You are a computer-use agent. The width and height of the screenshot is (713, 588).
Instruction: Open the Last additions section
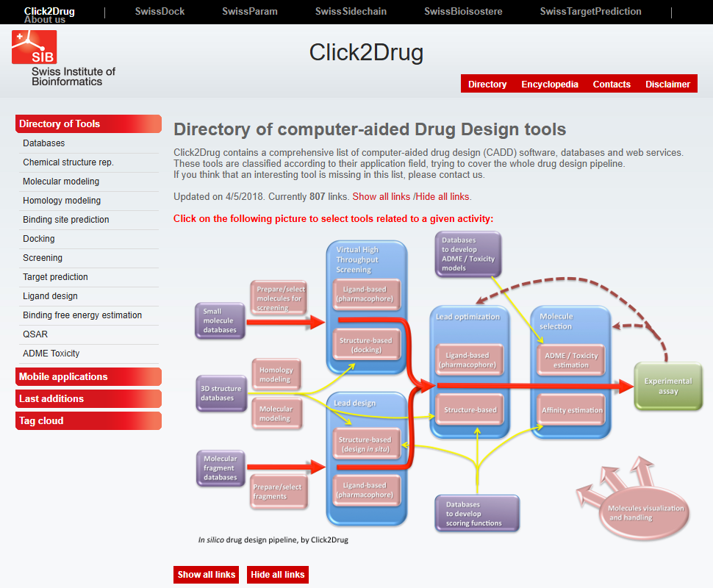pos(88,398)
